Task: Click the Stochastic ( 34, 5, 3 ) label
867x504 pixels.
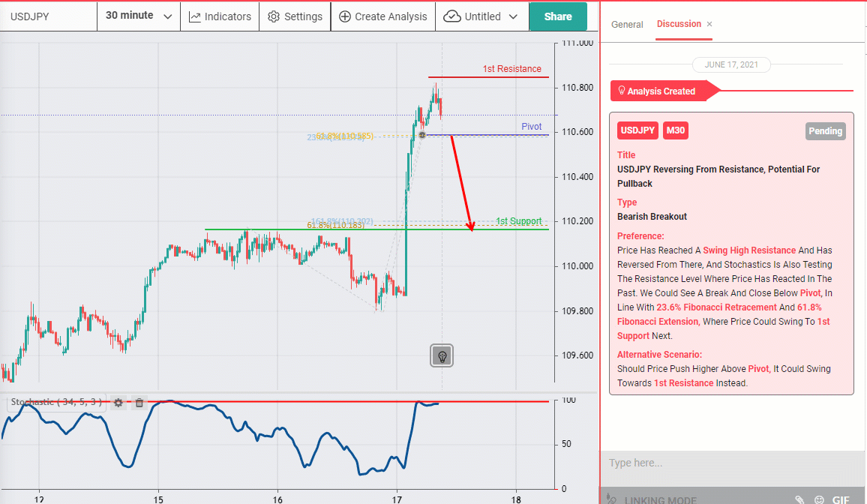Action: click(x=56, y=402)
